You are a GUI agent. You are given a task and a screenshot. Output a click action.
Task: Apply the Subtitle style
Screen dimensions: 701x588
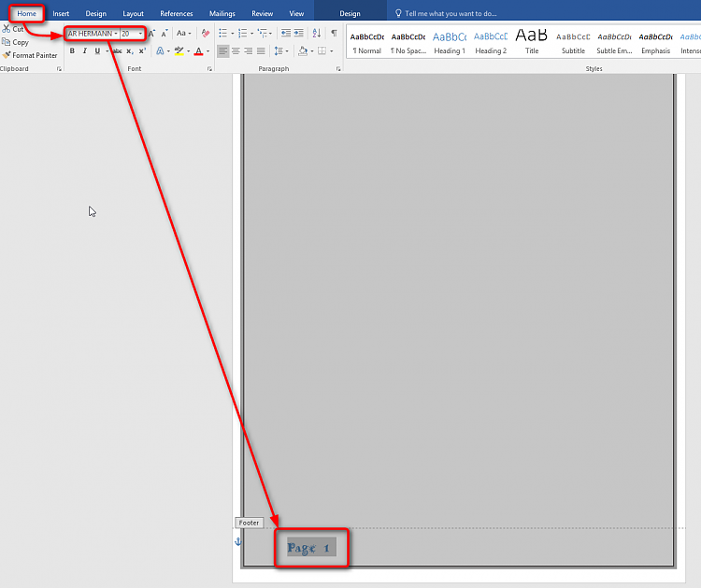pyautogui.click(x=573, y=43)
